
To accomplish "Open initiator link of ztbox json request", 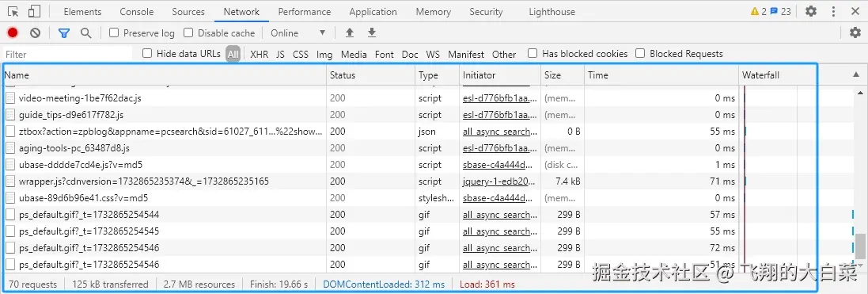I will (x=500, y=132).
